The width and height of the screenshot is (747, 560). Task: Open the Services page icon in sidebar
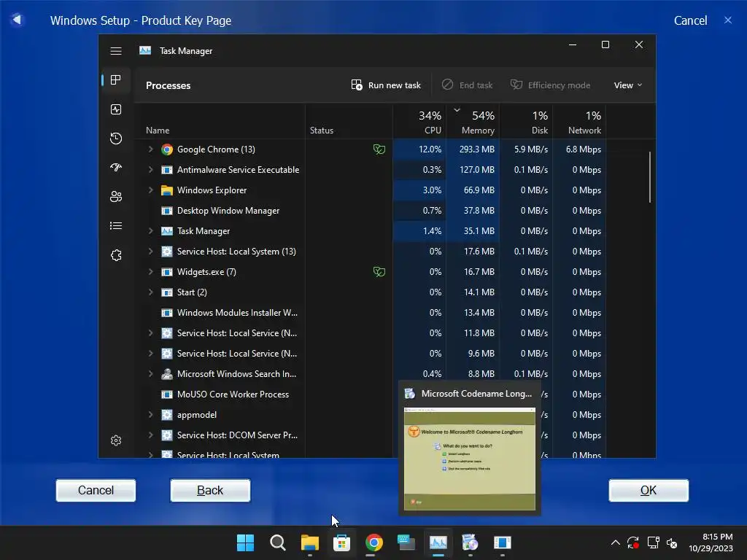[116, 255]
